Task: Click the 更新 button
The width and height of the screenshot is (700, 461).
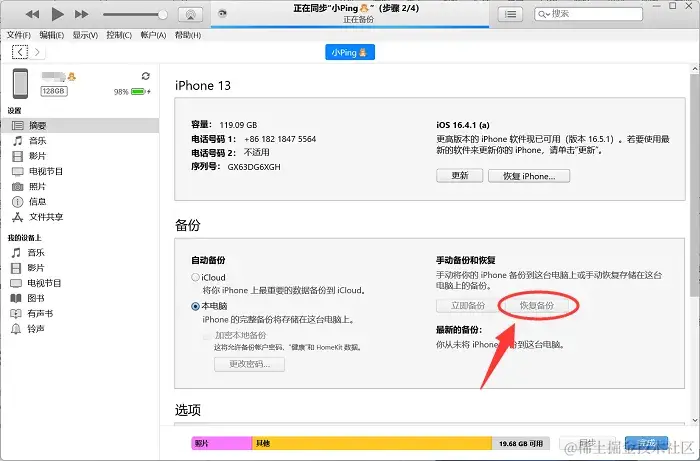Action: click(x=459, y=175)
